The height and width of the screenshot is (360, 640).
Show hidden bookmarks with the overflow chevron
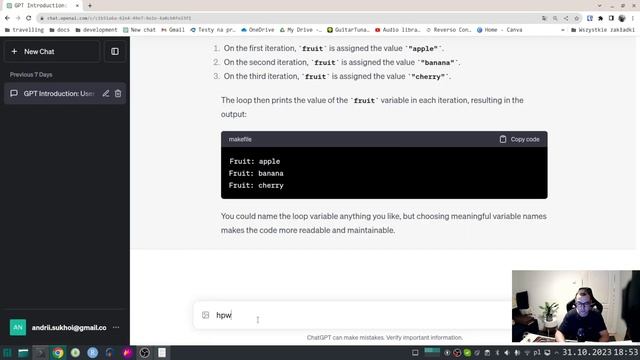point(563,30)
